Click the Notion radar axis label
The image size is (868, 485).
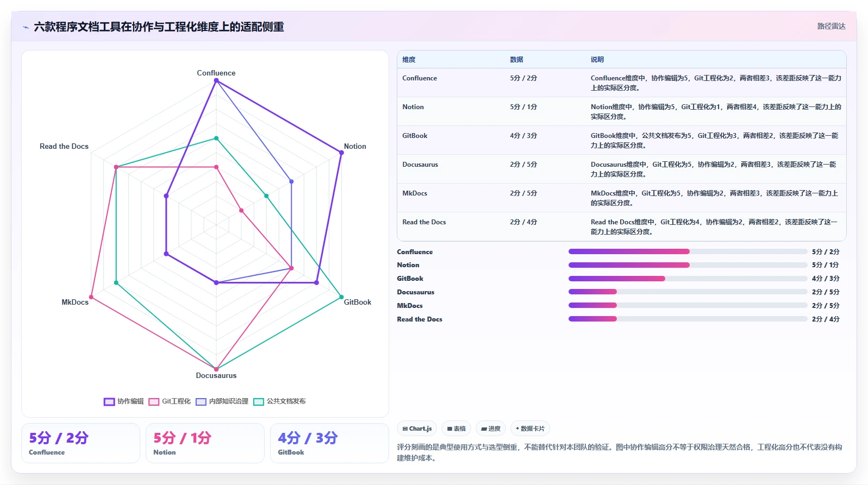(x=355, y=146)
